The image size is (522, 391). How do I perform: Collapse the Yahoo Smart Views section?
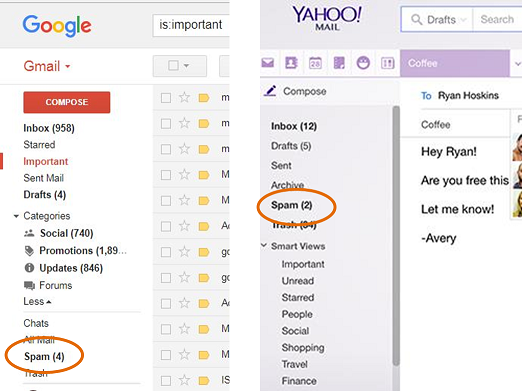tap(264, 246)
